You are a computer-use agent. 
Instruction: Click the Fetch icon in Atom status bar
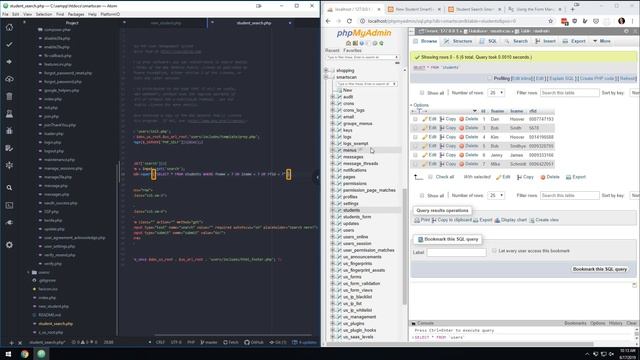coord(225,342)
